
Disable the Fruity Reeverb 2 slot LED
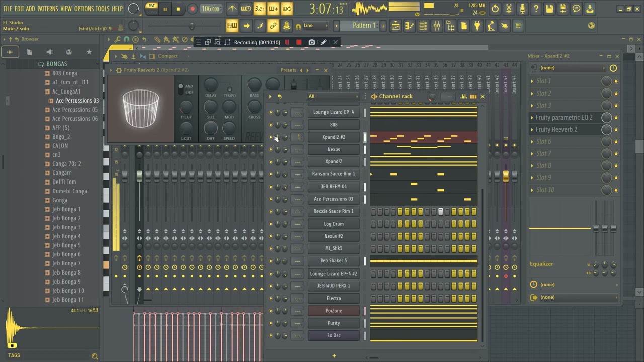click(x=616, y=130)
